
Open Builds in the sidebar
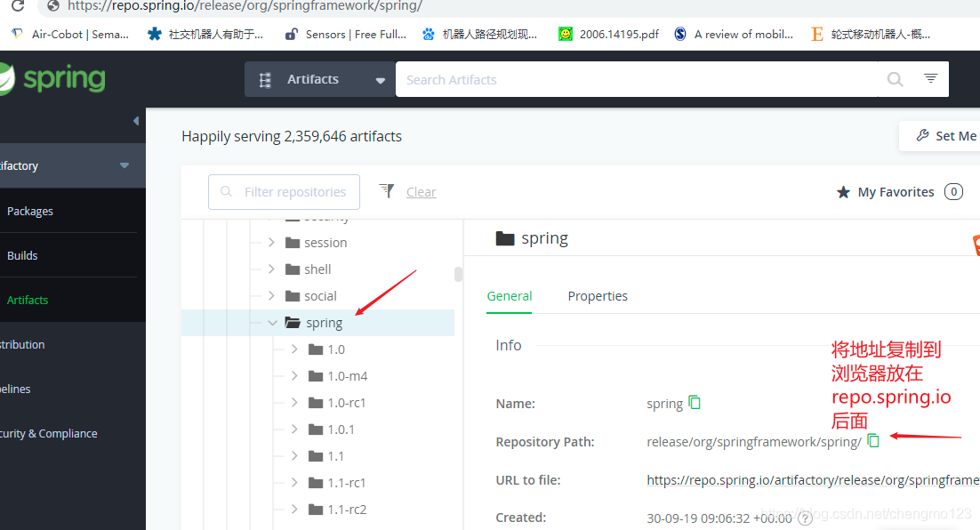click(x=22, y=255)
